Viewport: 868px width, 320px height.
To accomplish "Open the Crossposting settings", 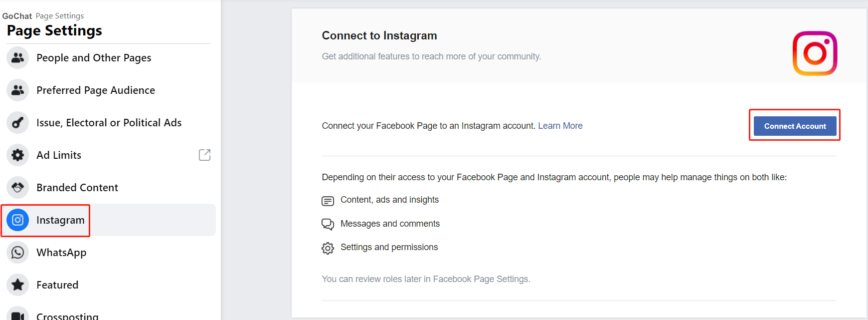I will click(x=67, y=316).
